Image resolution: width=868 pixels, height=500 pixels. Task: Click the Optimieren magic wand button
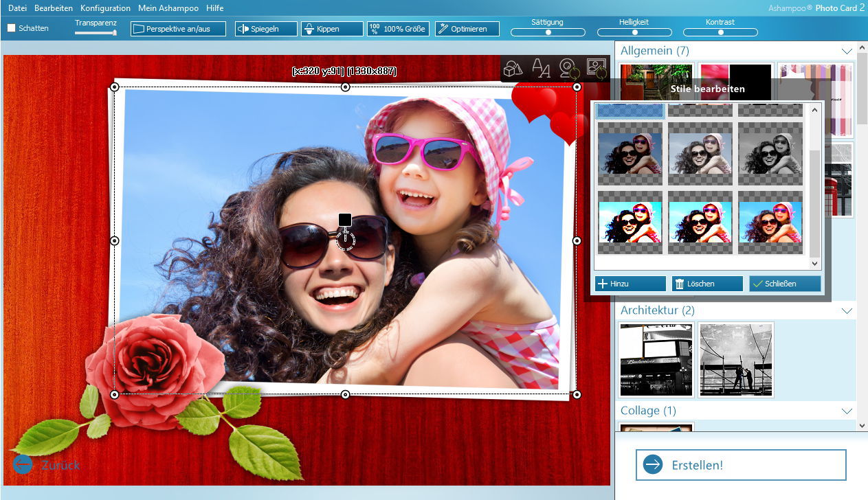point(467,29)
